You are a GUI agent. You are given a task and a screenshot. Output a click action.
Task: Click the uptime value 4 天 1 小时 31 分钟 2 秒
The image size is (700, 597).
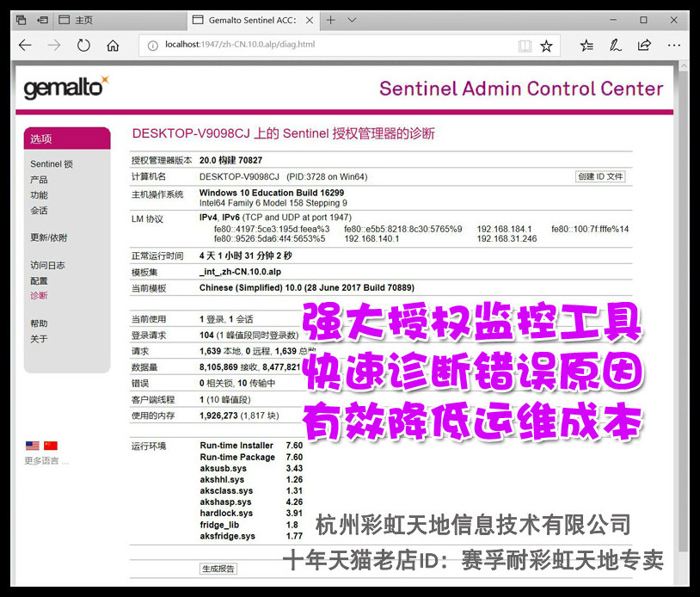point(246,255)
